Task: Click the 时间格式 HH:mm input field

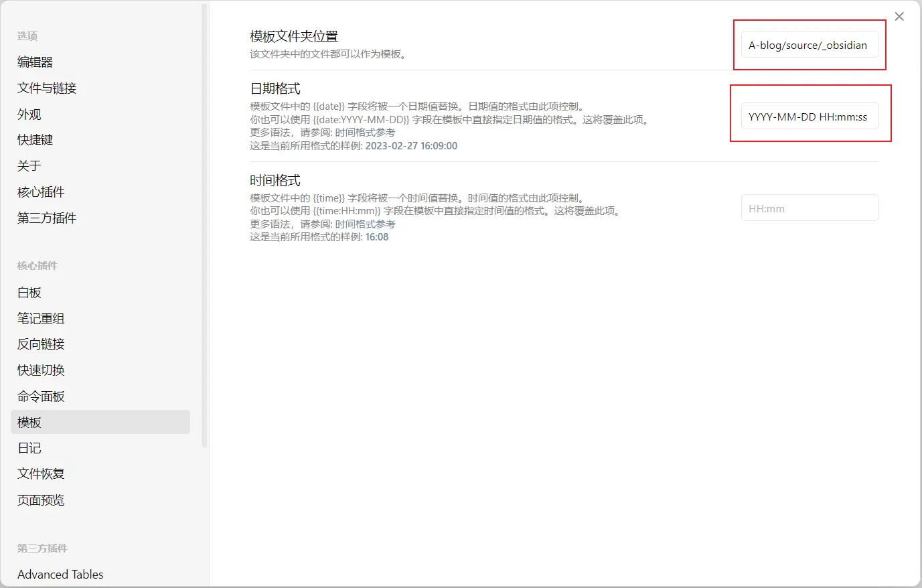Action: tap(809, 208)
